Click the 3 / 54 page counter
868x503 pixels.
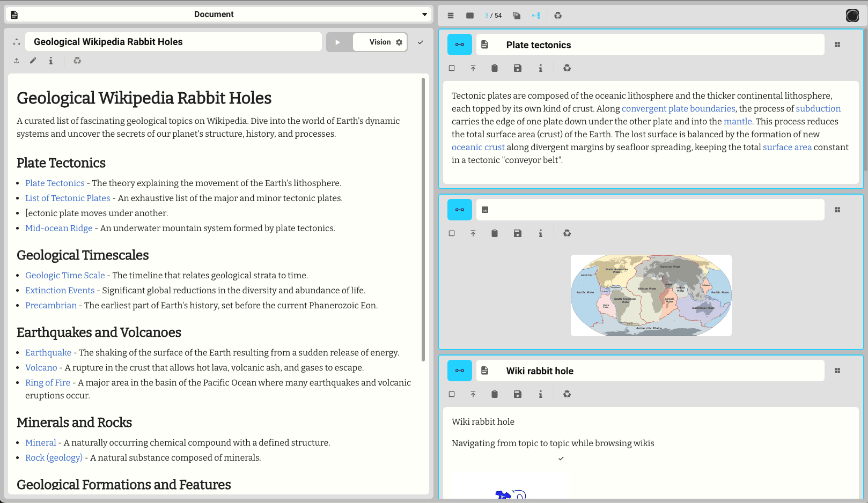[493, 16]
